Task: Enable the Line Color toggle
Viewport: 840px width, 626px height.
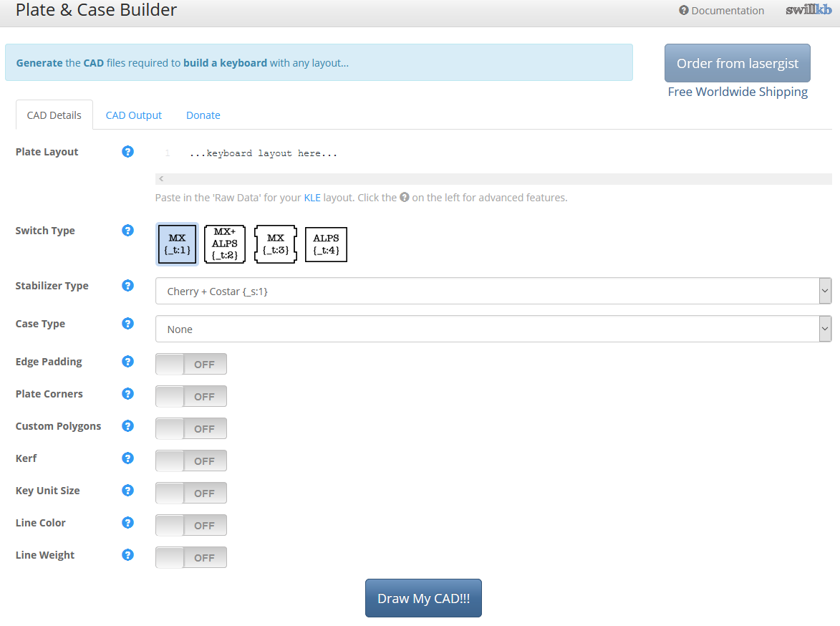Action: point(191,525)
